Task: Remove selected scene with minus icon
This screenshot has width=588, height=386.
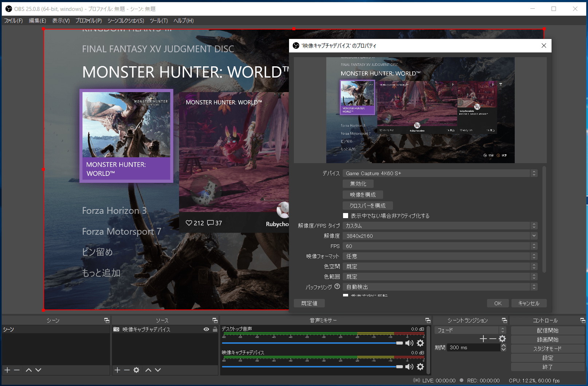Action: coord(17,370)
